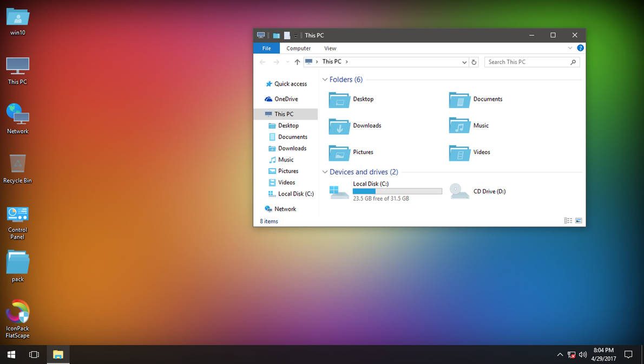Image resolution: width=644 pixels, height=364 pixels.
Task: Open the volume tray icon
Action: click(582, 355)
